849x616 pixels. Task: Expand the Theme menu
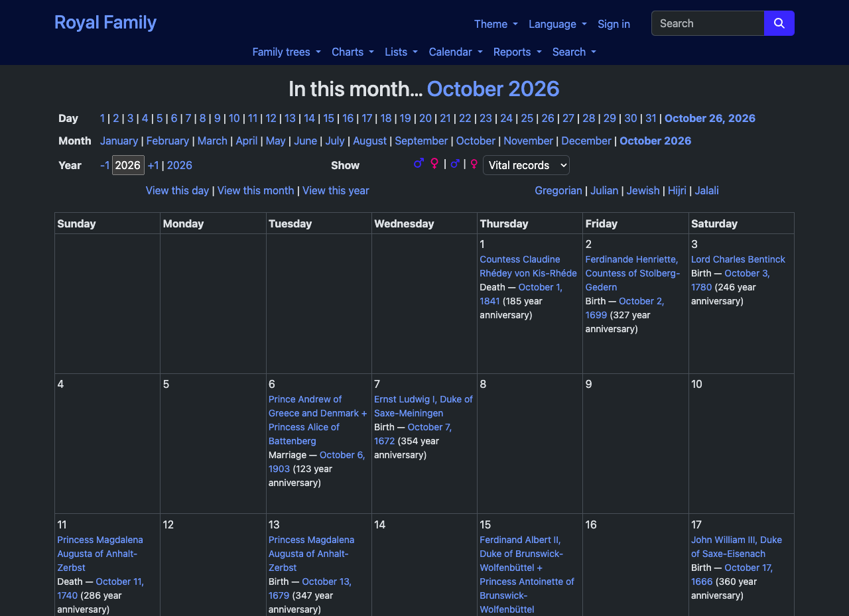point(496,24)
